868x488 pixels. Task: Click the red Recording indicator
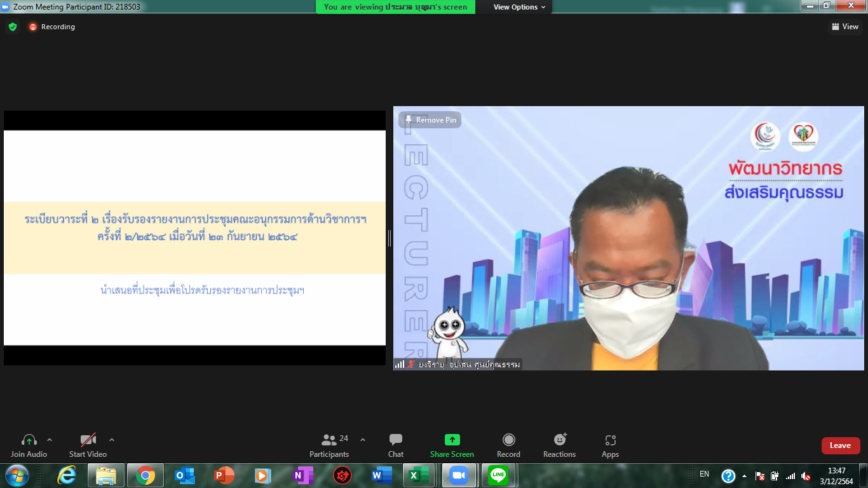coord(51,27)
